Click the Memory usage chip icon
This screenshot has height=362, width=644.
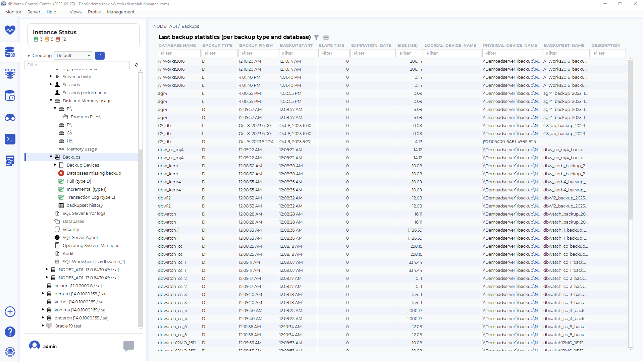[61, 149]
